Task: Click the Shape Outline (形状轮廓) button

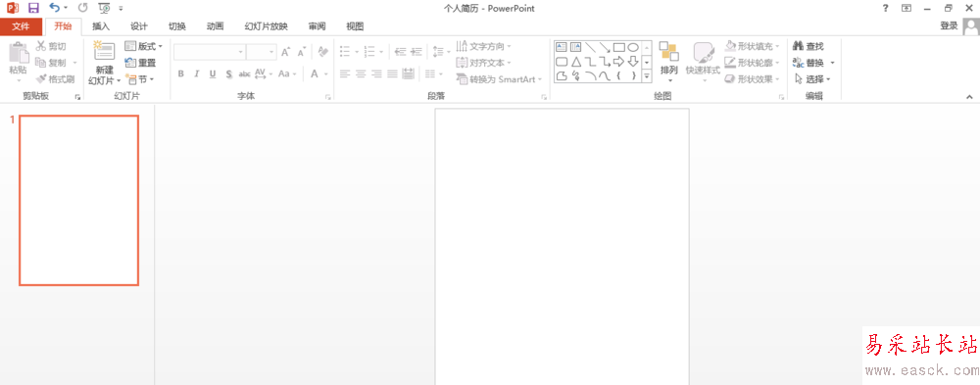Action: tap(753, 63)
